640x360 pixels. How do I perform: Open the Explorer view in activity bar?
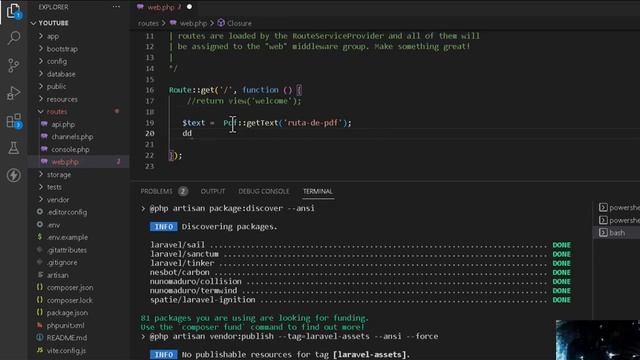(13, 11)
